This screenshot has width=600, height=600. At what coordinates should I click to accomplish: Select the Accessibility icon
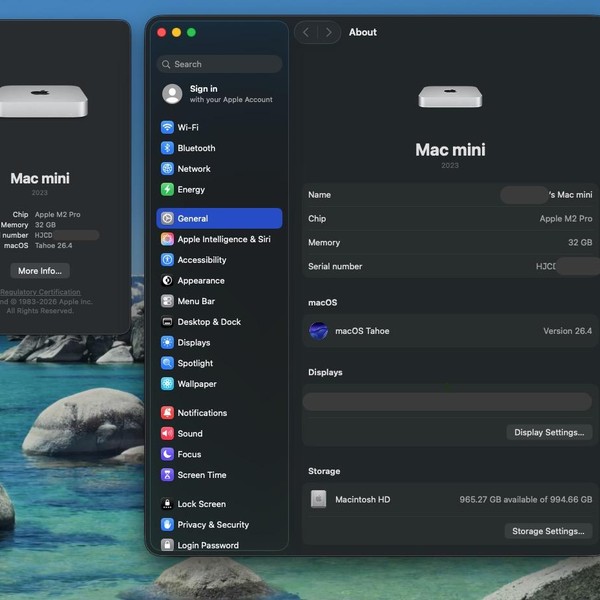167,260
